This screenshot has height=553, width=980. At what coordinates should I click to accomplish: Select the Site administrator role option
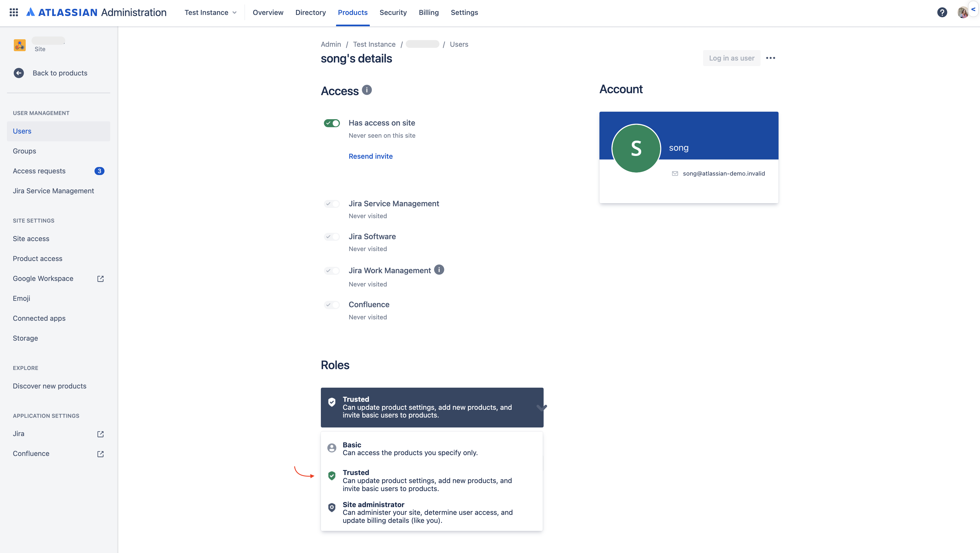click(432, 512)
